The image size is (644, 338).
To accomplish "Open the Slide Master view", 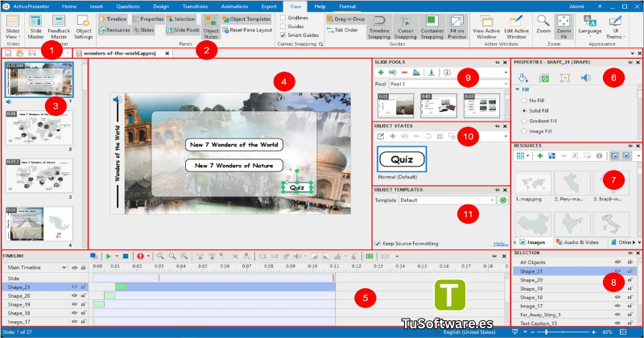I will [x=35, y=27].
